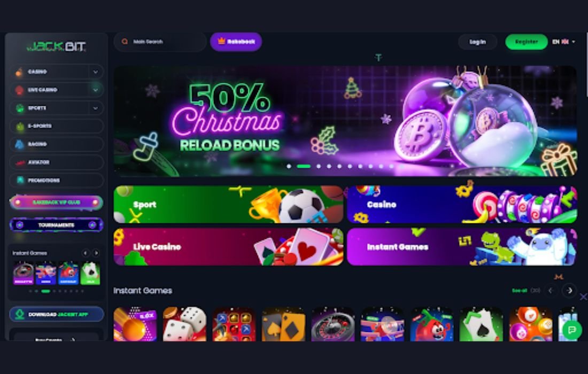Go to the E-Sports section
This screenshot has width=588, height=374.
(x=56, y=126)
